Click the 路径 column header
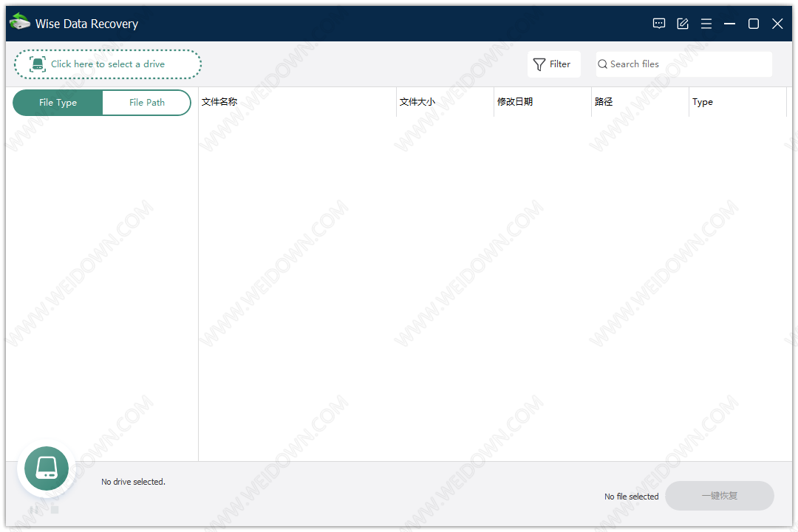The width and height of the screenshot is (798, 532). pyautogui.click(x=640, y=102)
